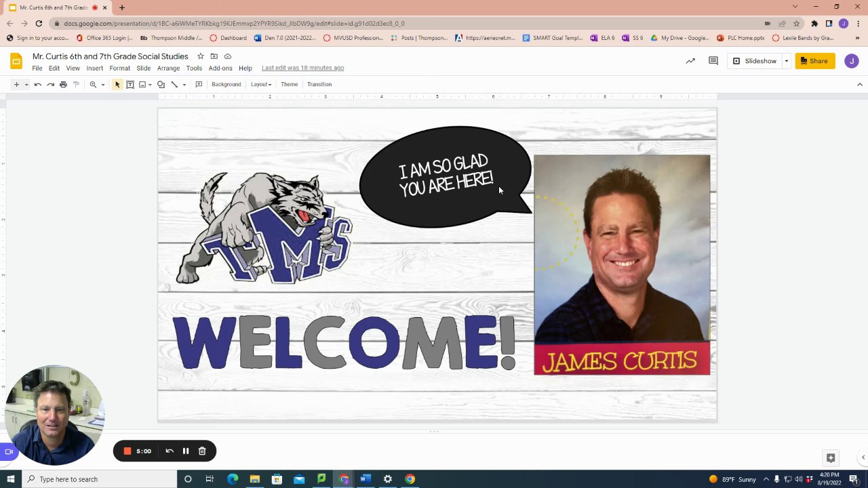Open the File menu
The height and width of the screenshot is (488, 868).
click(x=37, y=68)
